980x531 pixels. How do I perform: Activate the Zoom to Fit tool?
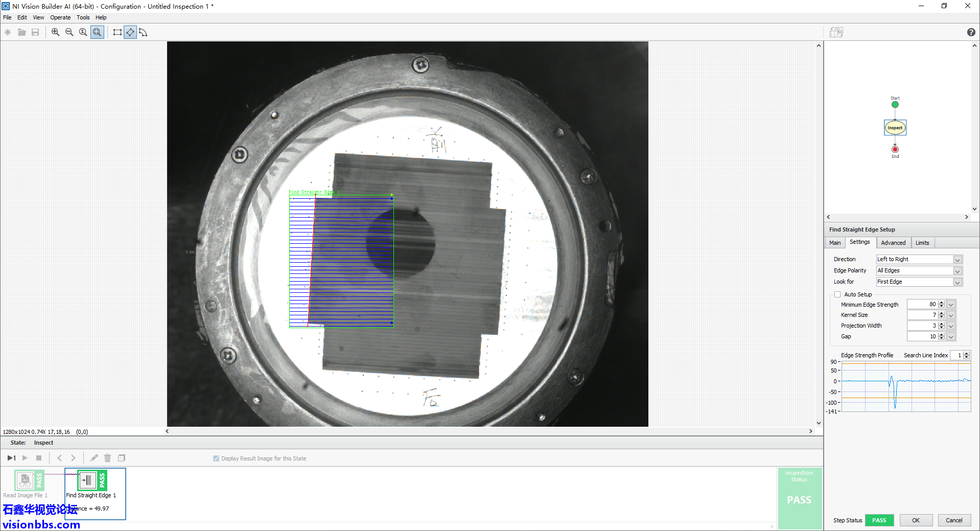97,32
